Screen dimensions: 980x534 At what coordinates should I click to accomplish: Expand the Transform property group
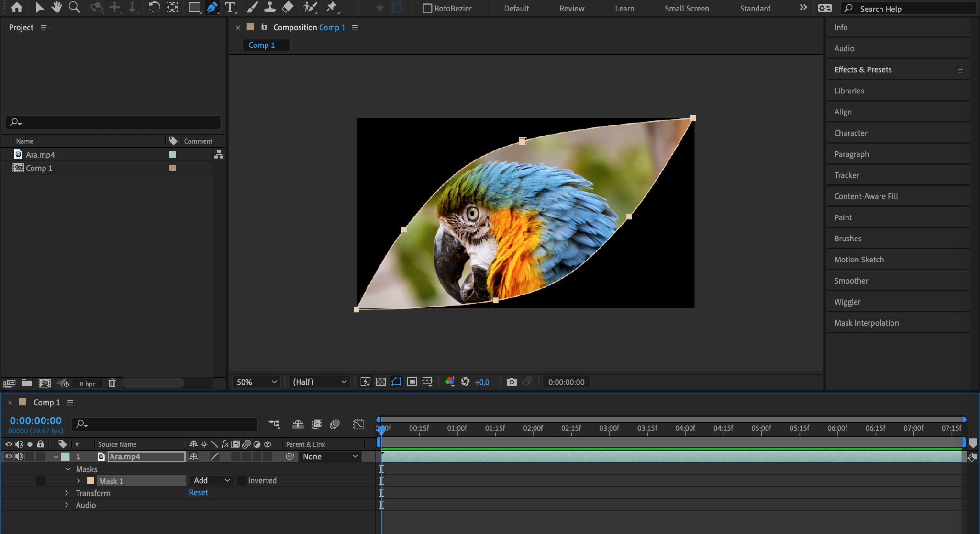(67, 493)
